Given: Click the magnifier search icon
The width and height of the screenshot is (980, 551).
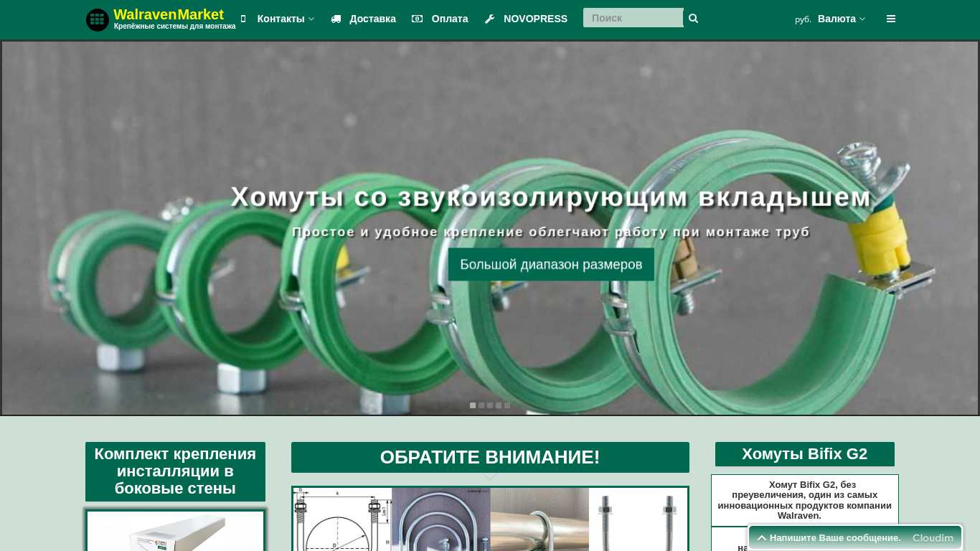Looking at the screenshot, I should [x=693, y=19].
